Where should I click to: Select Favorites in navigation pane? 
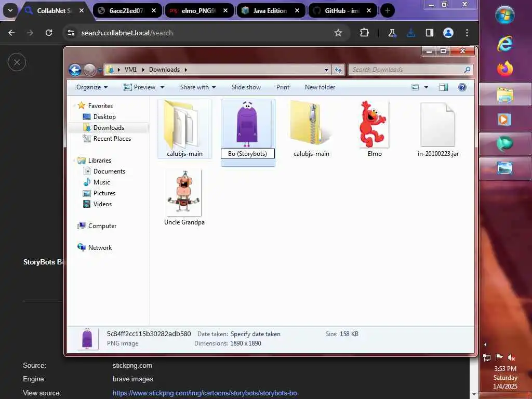100,106
